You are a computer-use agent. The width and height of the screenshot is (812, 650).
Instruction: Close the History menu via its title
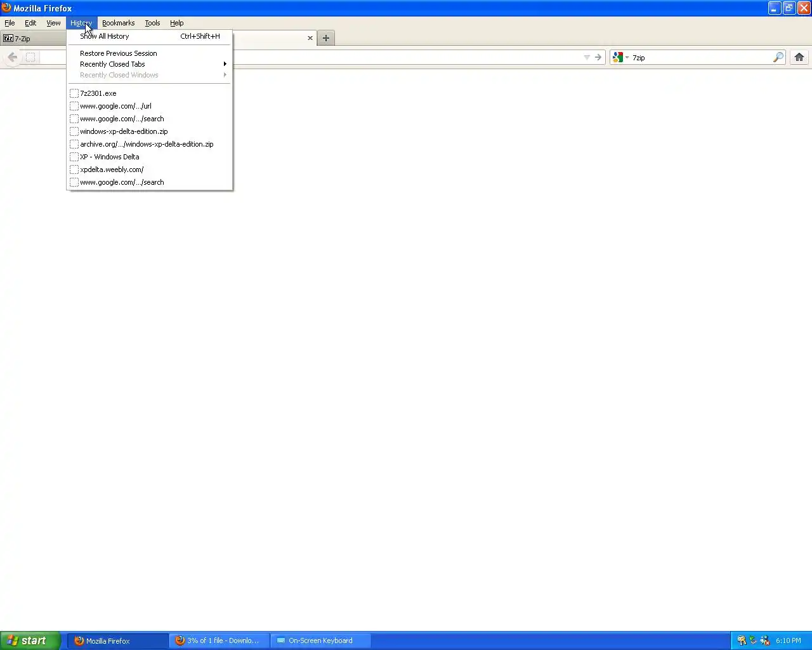[x=81, y=23]
